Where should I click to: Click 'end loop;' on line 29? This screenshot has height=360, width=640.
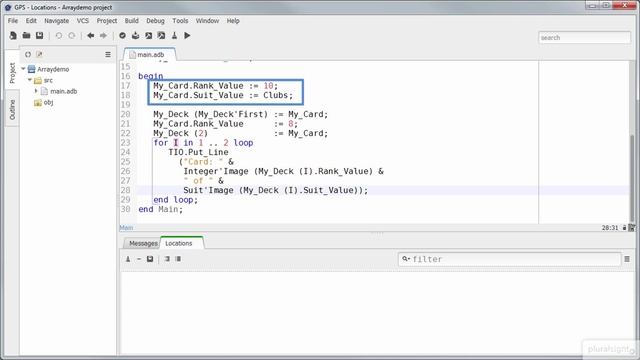[x=176, y=200]
